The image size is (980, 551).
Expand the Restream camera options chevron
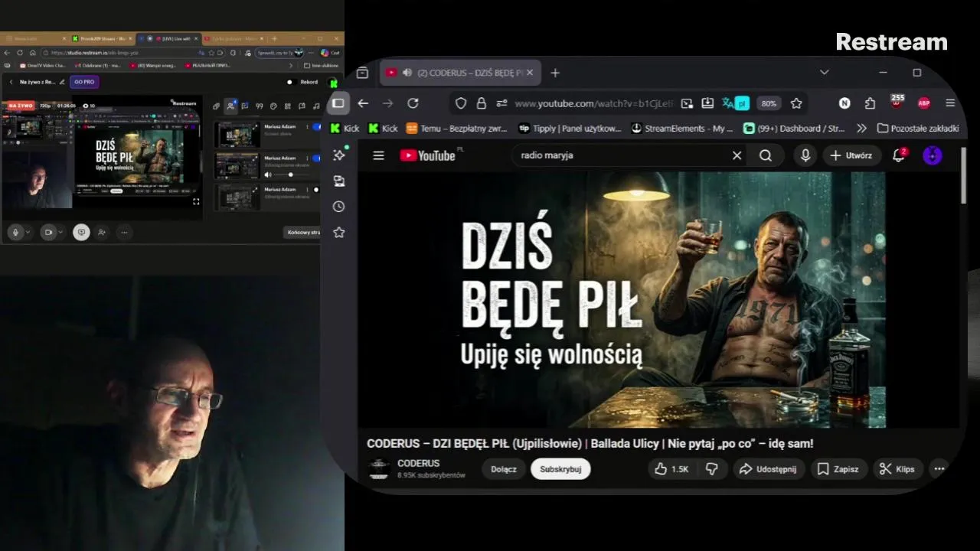coord(61,232)
